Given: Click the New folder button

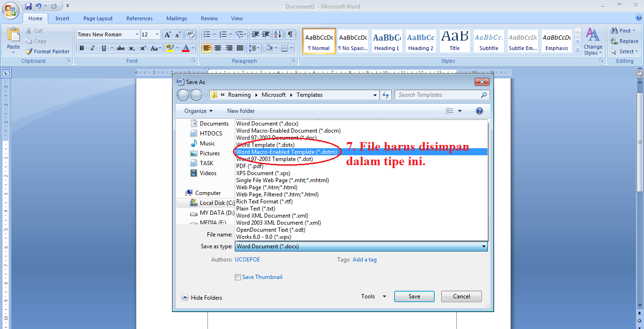Looking at the screenshot, I should click(241, 110).
